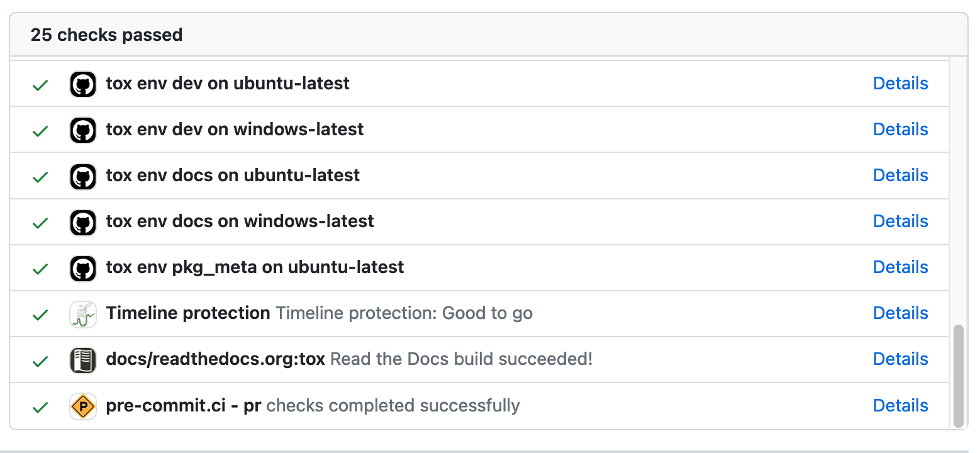980x453 pixels.
Task: Click the pre-commit.ci yellow diamond icon
Action: (82, 406)
